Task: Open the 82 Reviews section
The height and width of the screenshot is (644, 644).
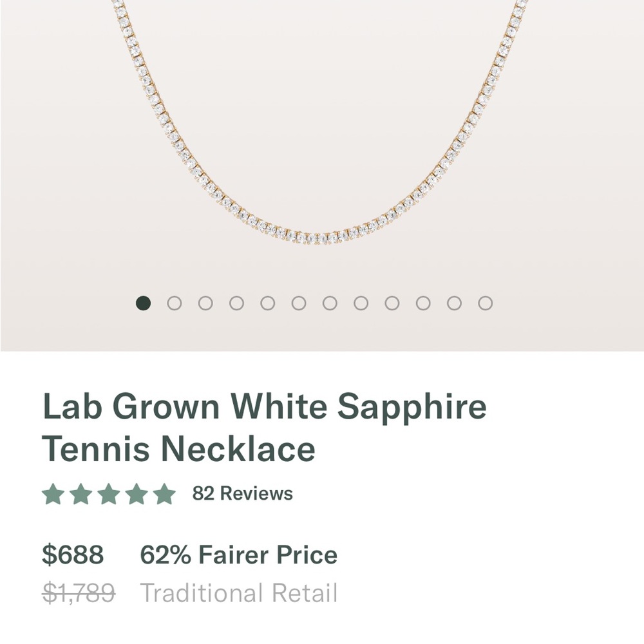Action: (241, 494)
